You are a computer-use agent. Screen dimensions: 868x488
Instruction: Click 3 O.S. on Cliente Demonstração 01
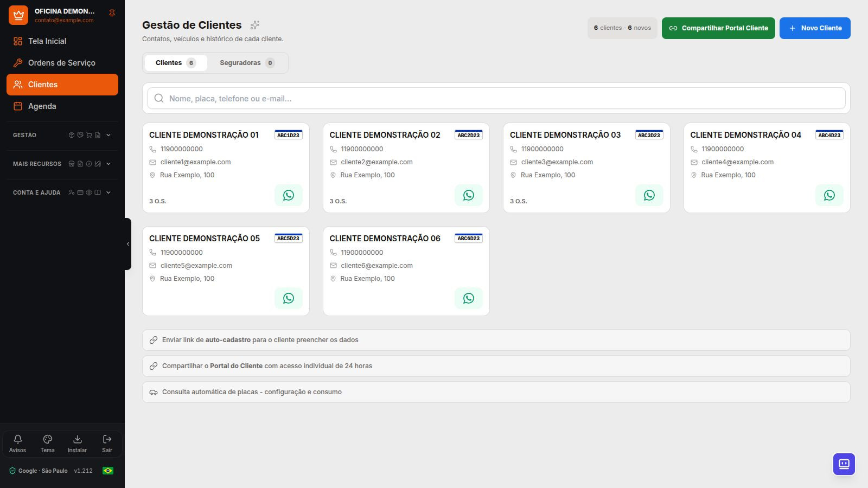point(158,201)
